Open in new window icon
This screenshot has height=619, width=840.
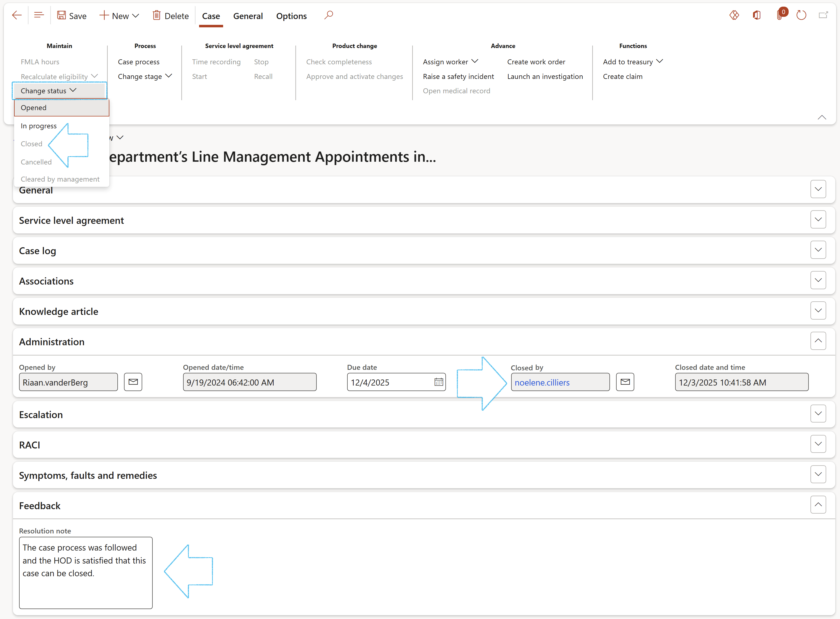(x=823, y=15)
